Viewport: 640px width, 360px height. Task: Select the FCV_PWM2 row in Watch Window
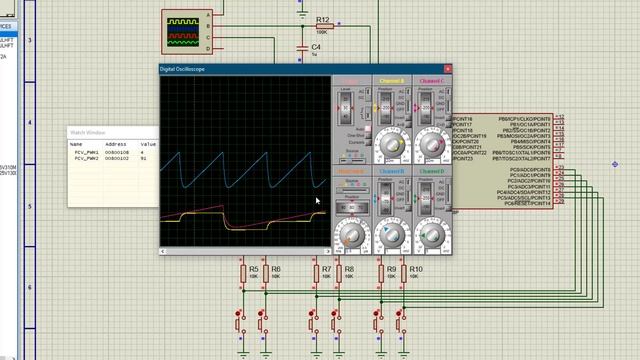click(113, 158)
